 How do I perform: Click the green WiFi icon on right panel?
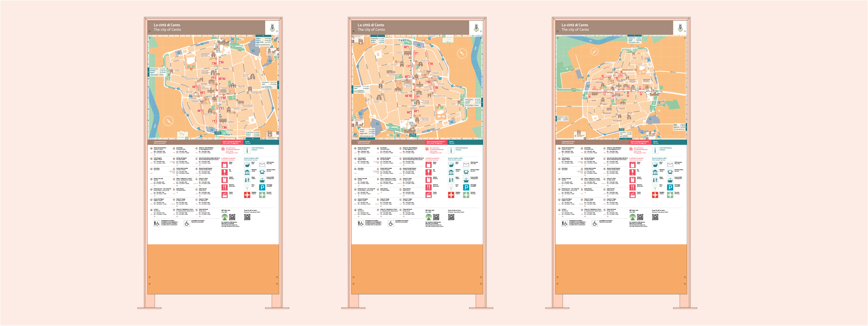pyautogui.click(x=632, y=217)
